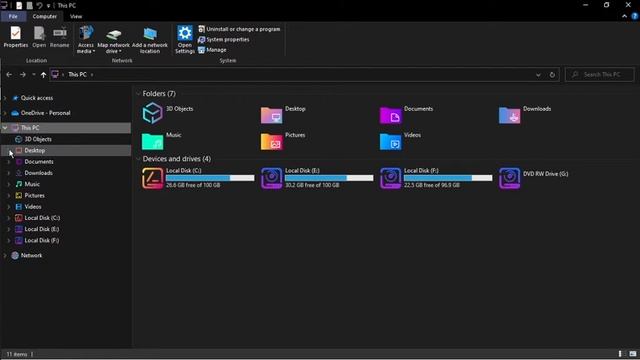The width and height of the screenshot is (640, 360).
Task: Select Network in the navigation pane
Action: coord(31,256)
